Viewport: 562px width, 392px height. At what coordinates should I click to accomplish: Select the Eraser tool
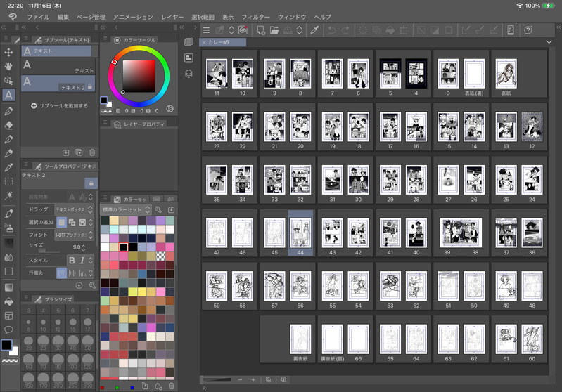click(x=8, y=125)
